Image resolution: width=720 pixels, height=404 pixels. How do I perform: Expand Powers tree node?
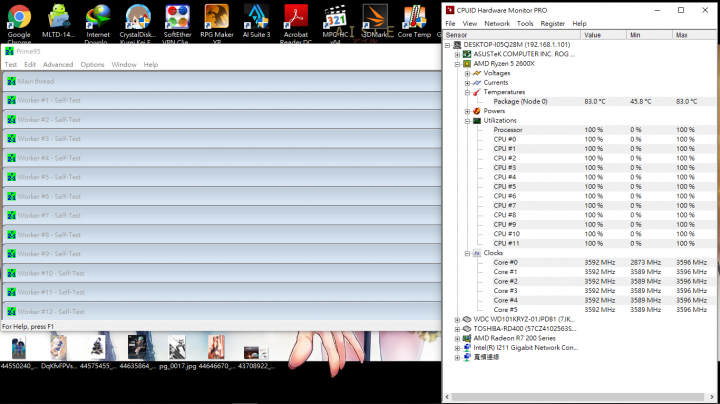467,111
